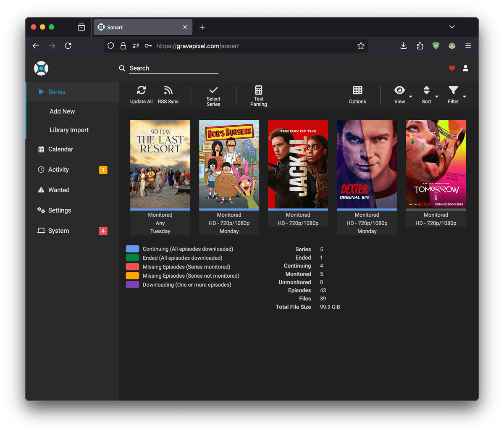Viewport: 504px width, 434px height.
Task: Click 'Downloading (One or more episodes)' legend text
Action: point(187,285)
